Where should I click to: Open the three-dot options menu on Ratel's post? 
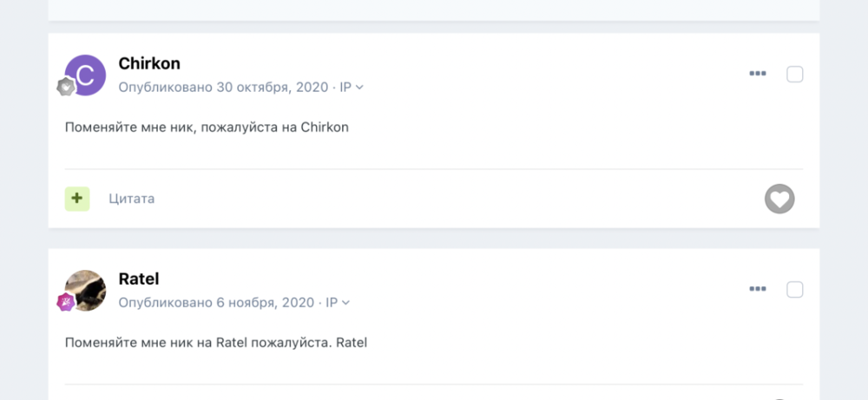pyautogui.click(x=758, y=289)
